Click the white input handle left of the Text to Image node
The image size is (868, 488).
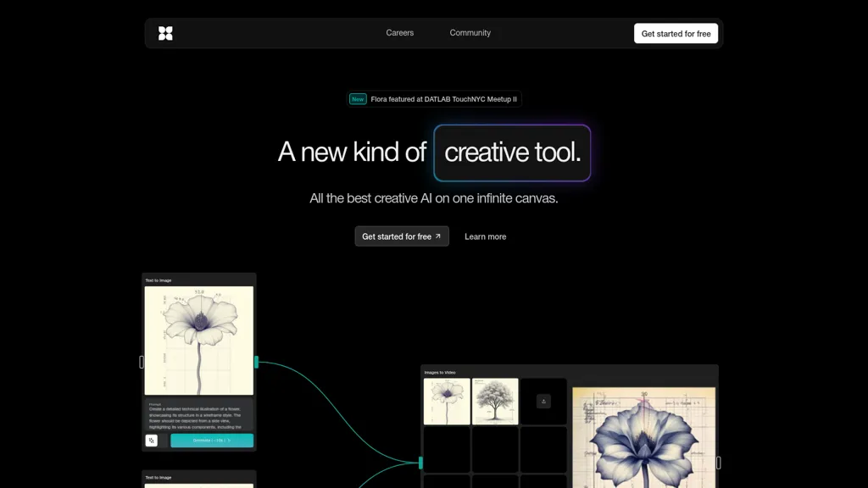click(142, 362)
